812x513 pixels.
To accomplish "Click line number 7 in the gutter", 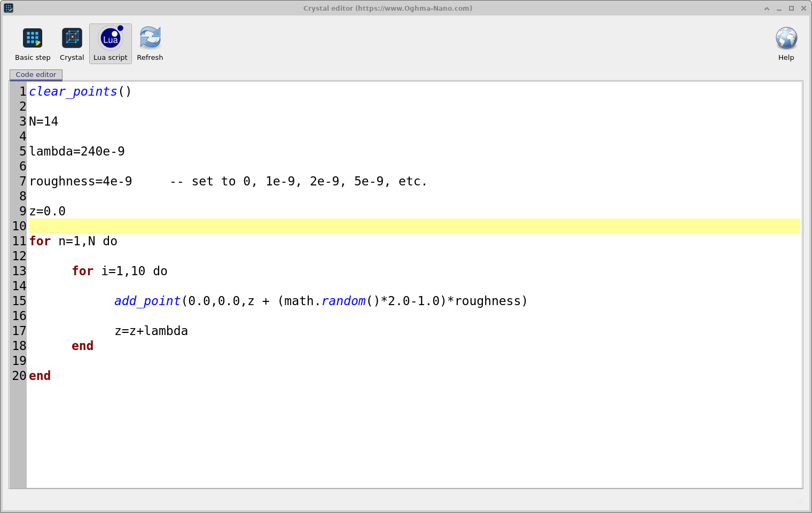I will click(x=23, y=181).
